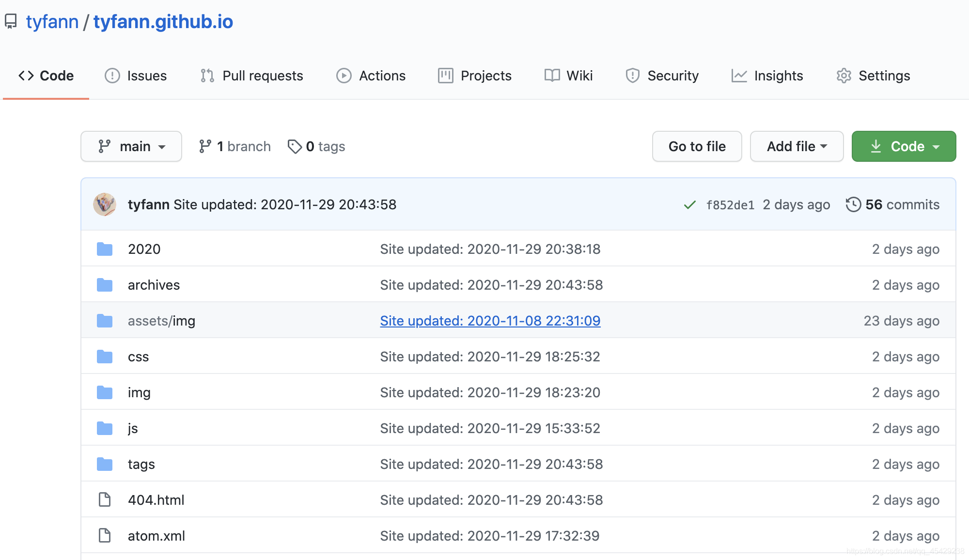This screenshot has height=560, width=969.
Task: Open atom.xml commit message Site updated 17:32:39
Action: point(489,536)
